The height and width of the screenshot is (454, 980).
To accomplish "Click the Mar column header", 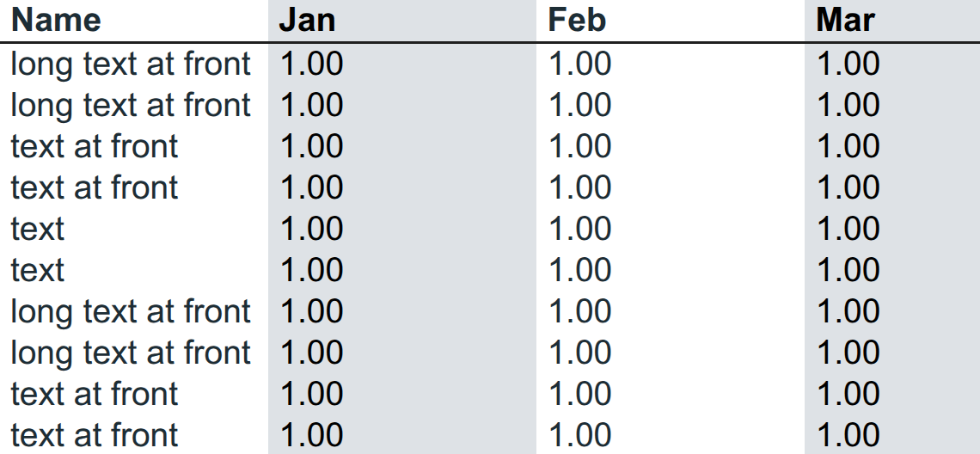I will [x=846, y=20].
